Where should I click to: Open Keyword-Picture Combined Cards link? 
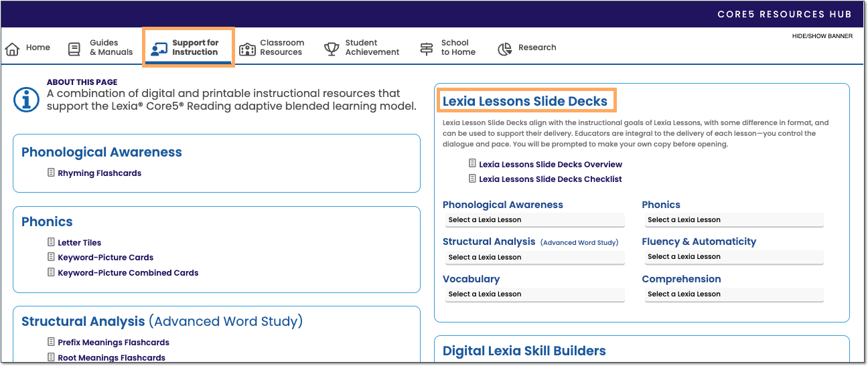[128, 273]
